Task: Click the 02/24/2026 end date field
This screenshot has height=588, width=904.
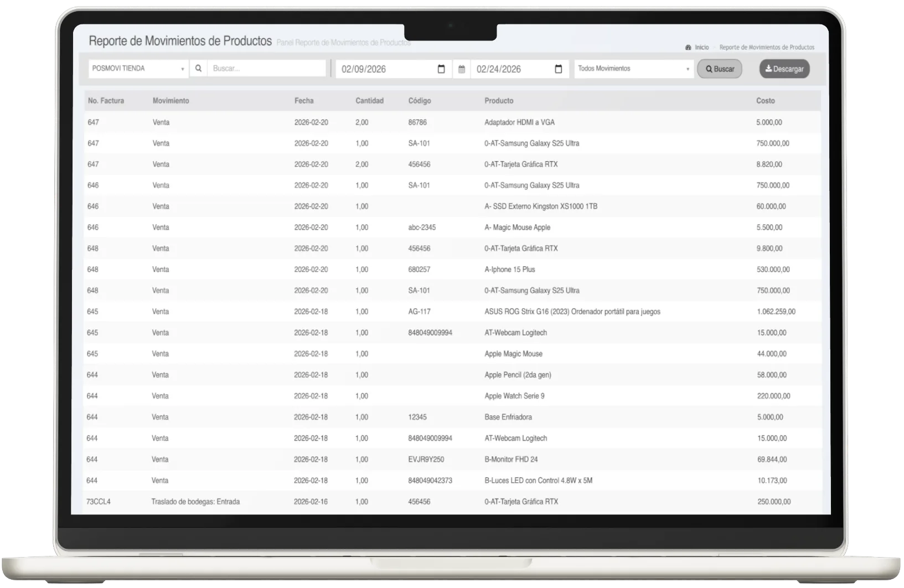Action: click(x=512, y=69)
